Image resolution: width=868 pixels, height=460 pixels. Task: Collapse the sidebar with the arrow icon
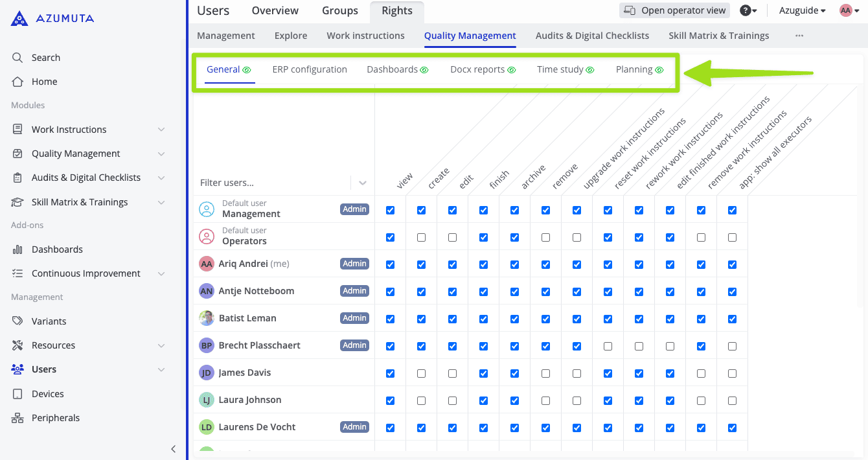click(x=173, y=449)
